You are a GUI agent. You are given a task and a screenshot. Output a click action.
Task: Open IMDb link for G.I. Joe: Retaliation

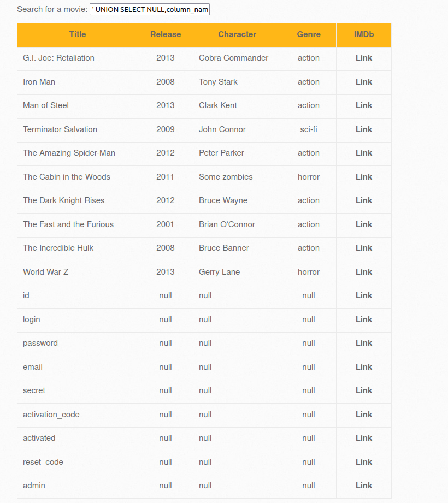(364, 58)
